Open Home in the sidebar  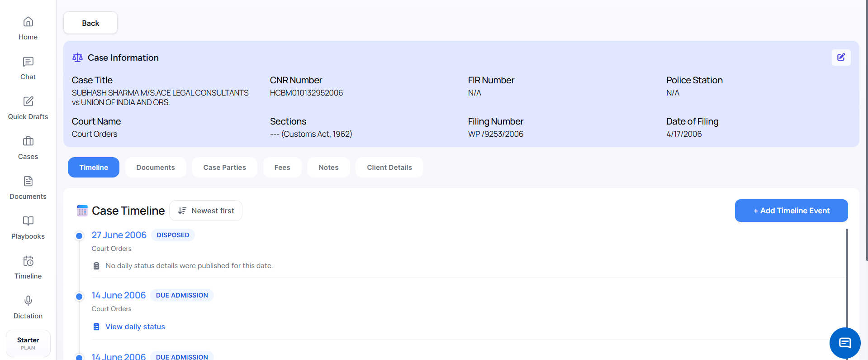pos(28,29)
